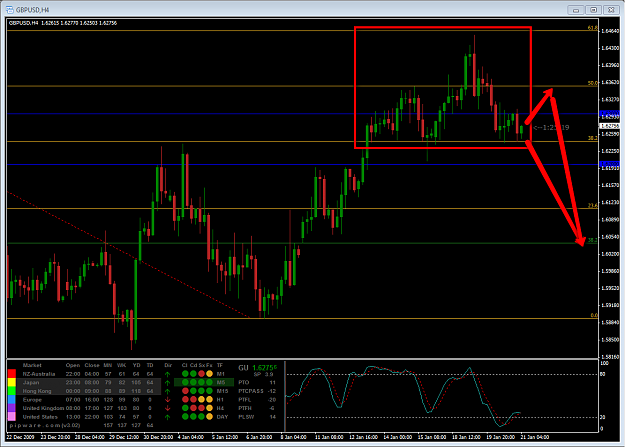Click the yellow Sx dot in H1 row
This screenshot has width=625, height=447.
201,400
